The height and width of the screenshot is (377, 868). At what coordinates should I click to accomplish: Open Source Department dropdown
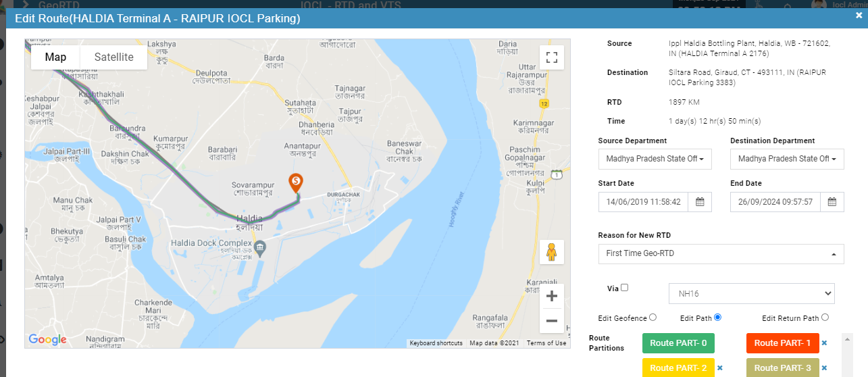click(x=655, y=159)
